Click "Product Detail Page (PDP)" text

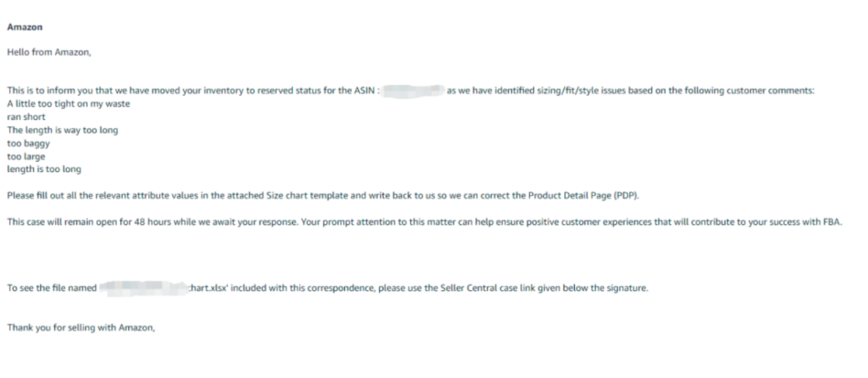pos(583,196)
